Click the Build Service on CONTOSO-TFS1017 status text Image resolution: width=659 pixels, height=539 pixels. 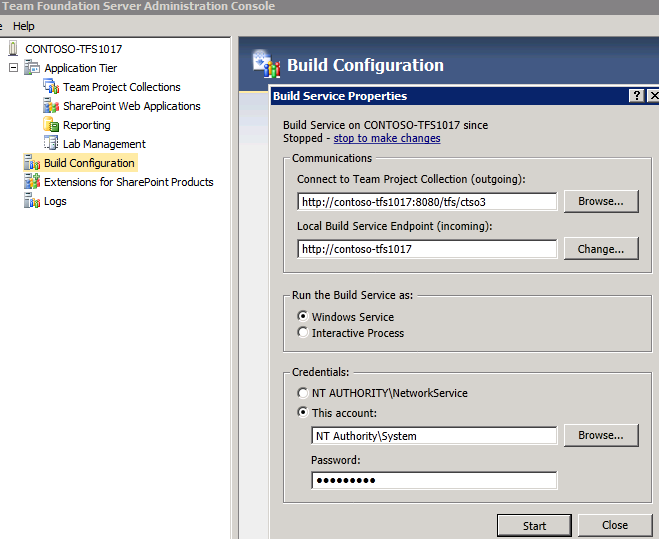pos(385,125)
